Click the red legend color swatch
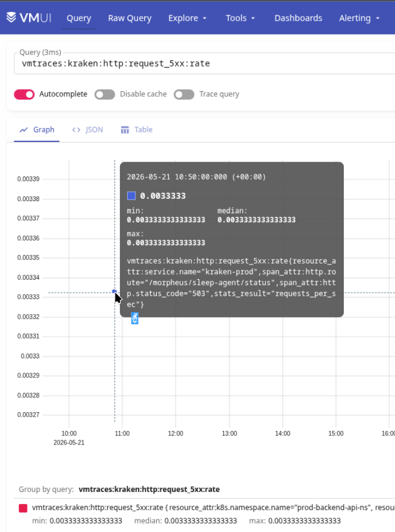395x532 pixels. 23,508
